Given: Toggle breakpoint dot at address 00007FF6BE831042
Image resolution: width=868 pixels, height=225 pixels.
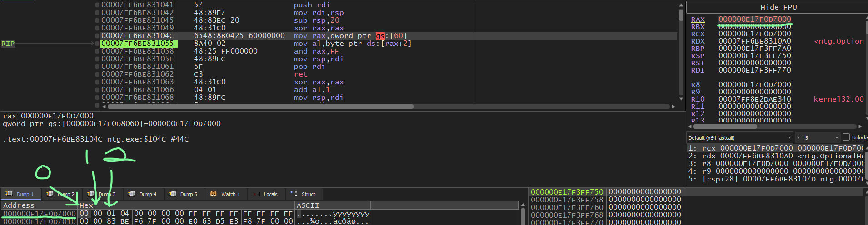Looking at the screenshot, I should click(x=97, y=13).
